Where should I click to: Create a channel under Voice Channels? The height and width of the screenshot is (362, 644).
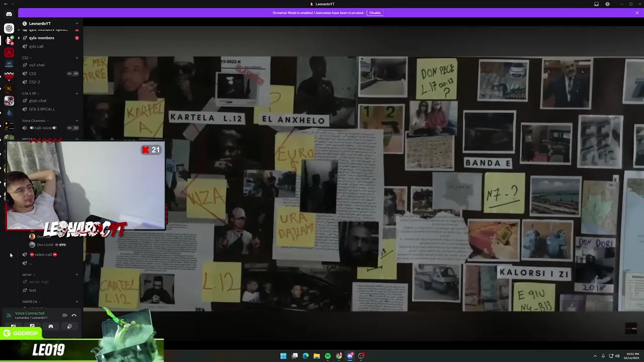tap(77, 121)
